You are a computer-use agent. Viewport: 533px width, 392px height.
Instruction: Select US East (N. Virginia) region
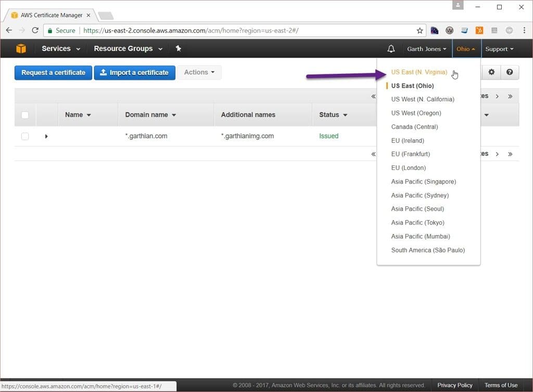[x=419, y=72]
